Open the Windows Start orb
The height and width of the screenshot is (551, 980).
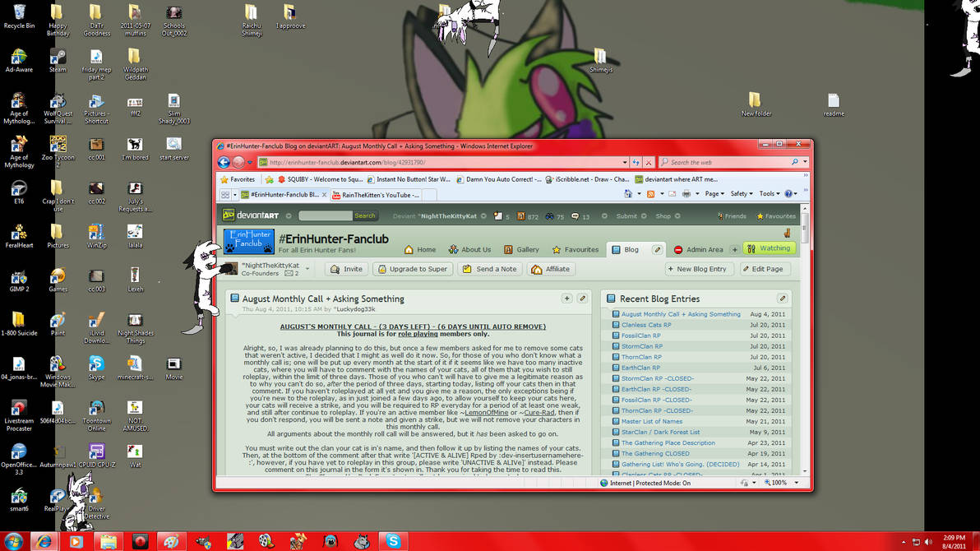pos(13,541)
